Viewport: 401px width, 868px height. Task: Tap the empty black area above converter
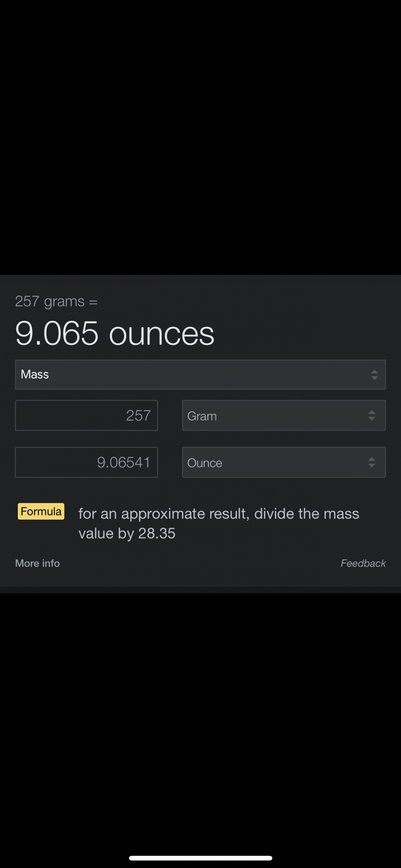click(200, 136)
